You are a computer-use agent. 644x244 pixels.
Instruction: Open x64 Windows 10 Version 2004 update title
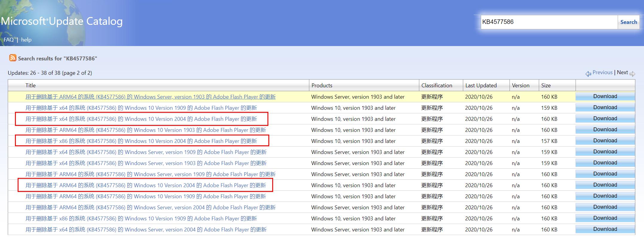coord(141,119)
